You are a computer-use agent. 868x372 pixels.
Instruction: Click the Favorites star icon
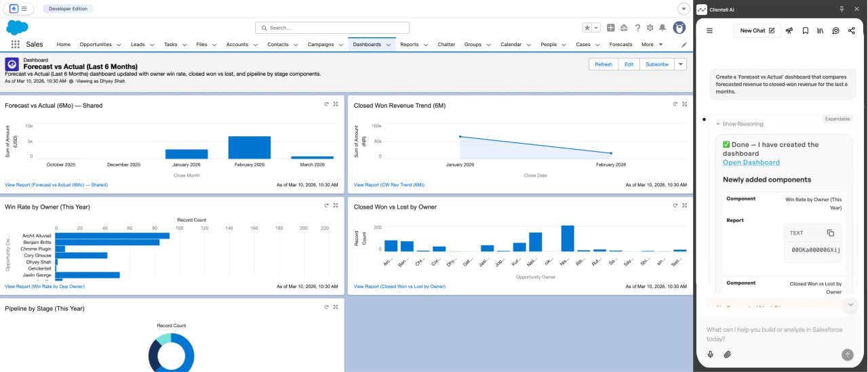587,28
